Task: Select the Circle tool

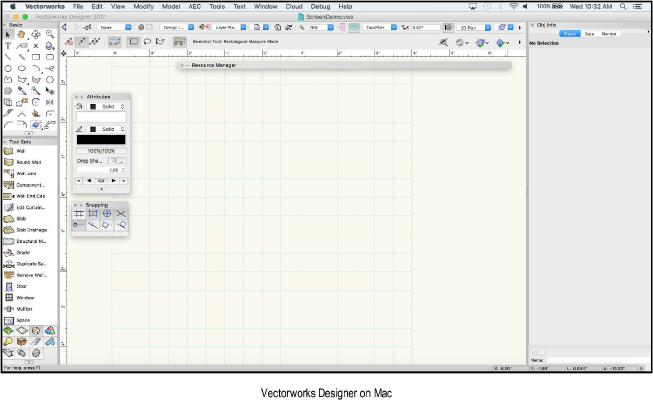Action: coord(8,68)
